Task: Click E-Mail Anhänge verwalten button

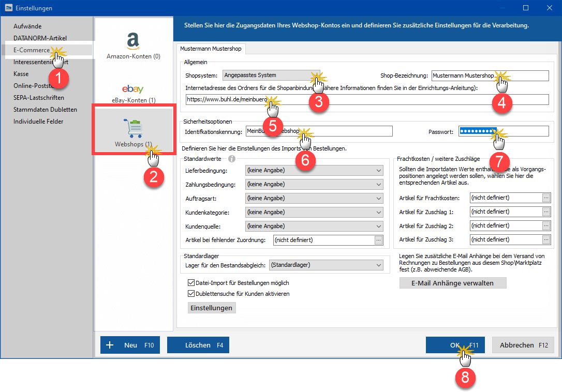Action: point(453,283)
